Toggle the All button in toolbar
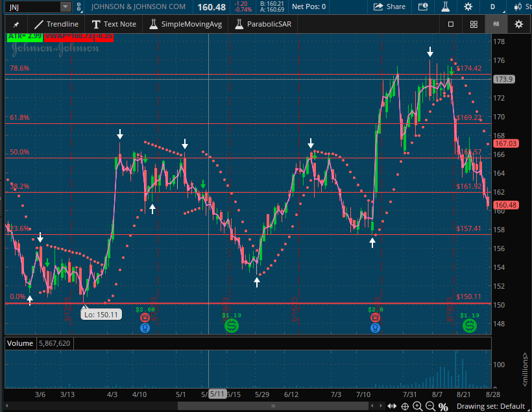The height and width of the screenshot is (412, 532). click(496, 24)
